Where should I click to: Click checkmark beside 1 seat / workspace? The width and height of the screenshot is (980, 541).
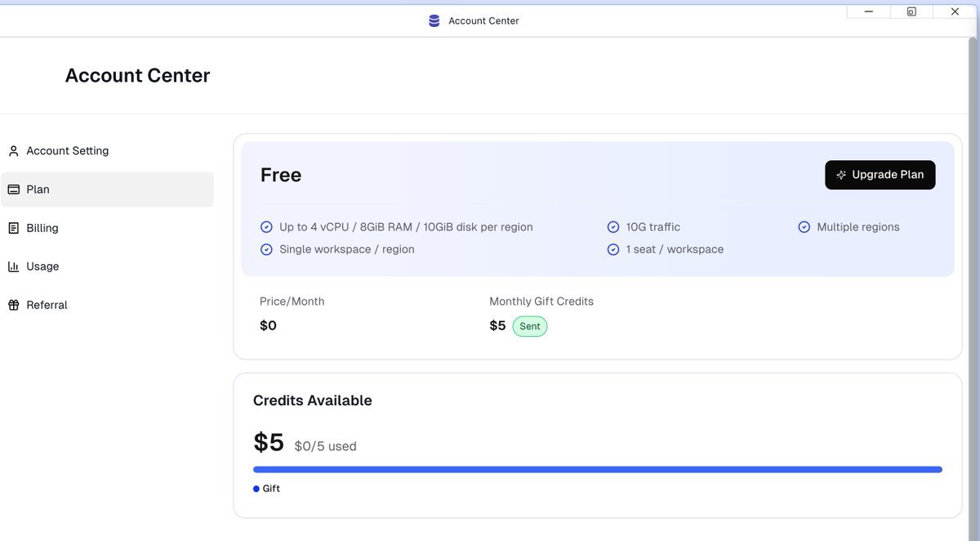(x=612, y=249)
